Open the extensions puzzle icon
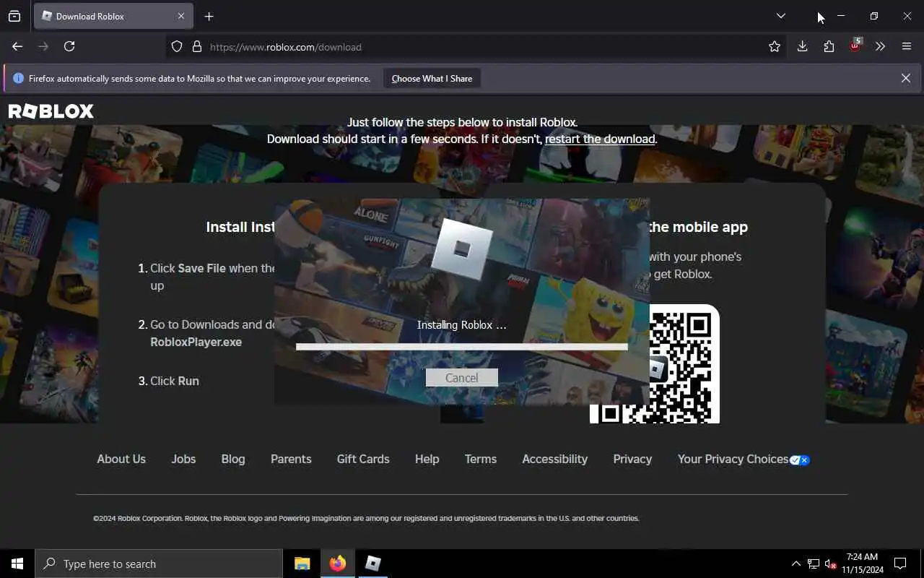This screenshot has height=578, width=924. (x=829, y=46)
